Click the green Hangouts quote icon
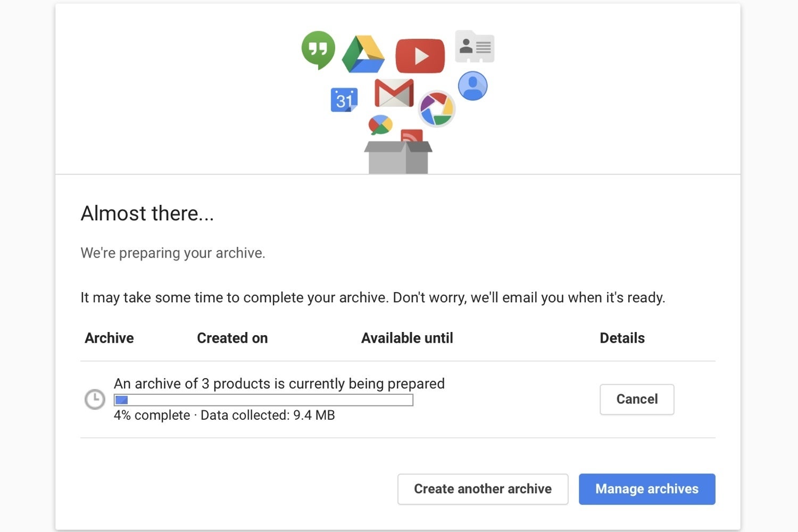The width and height of the screenshot is (798, 532). 318,50
